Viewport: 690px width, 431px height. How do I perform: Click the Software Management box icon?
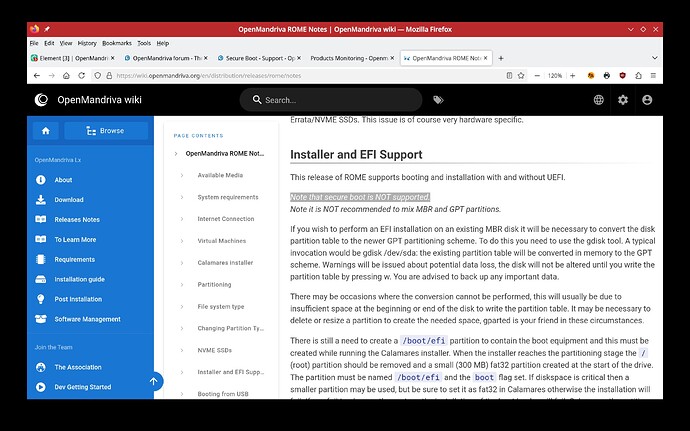40,319
